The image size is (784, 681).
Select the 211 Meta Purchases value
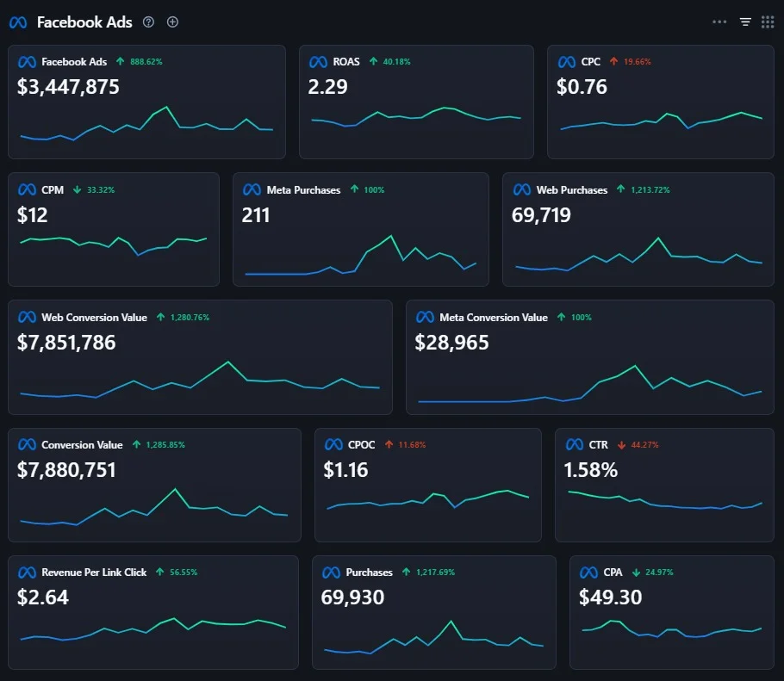[x=256, y=215]
